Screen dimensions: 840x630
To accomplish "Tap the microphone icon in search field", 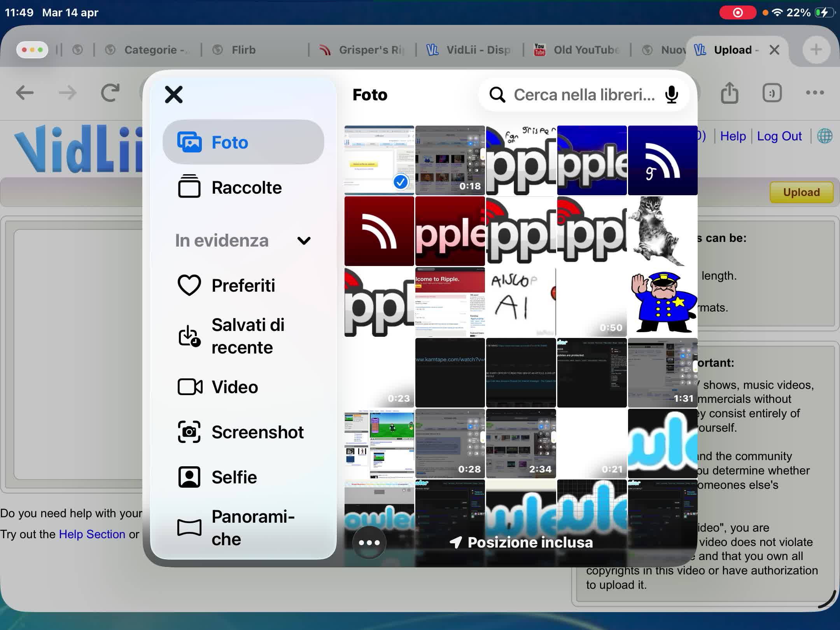I will coord(671,94).
